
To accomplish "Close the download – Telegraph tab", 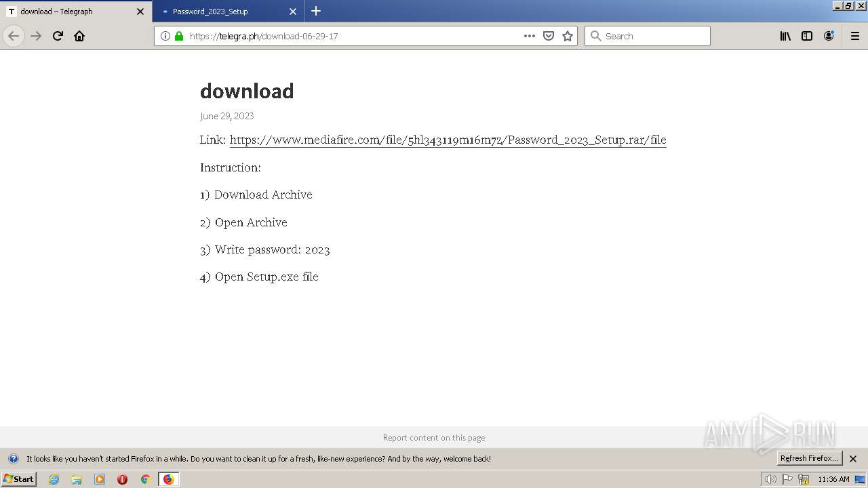I will [x=140, y=12].
